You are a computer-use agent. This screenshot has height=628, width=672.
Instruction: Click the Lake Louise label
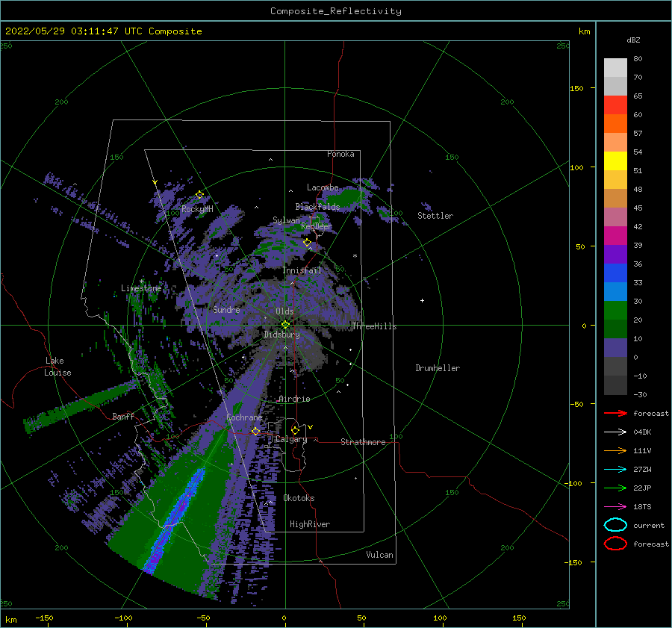(x=57, y=367)
